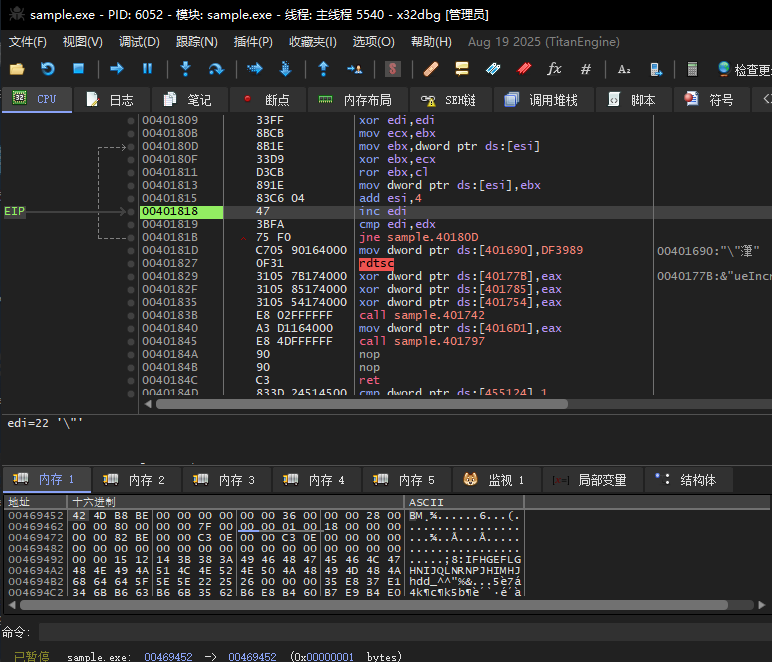Open the 笔记 notes tab
Image resolution: width=772 pixels, height=662 pixels.
pos(189,100)
